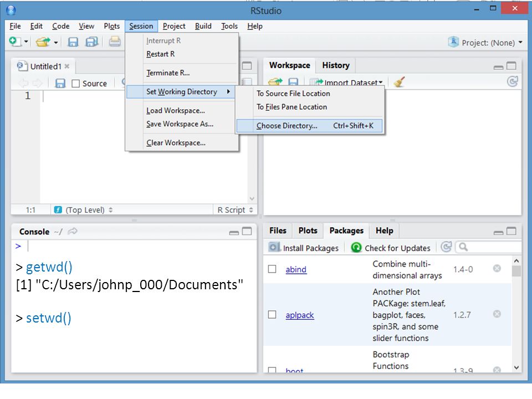Screen dimensions: 532x399
Task: Select Save Workspace As... entry
Action: 182,124
